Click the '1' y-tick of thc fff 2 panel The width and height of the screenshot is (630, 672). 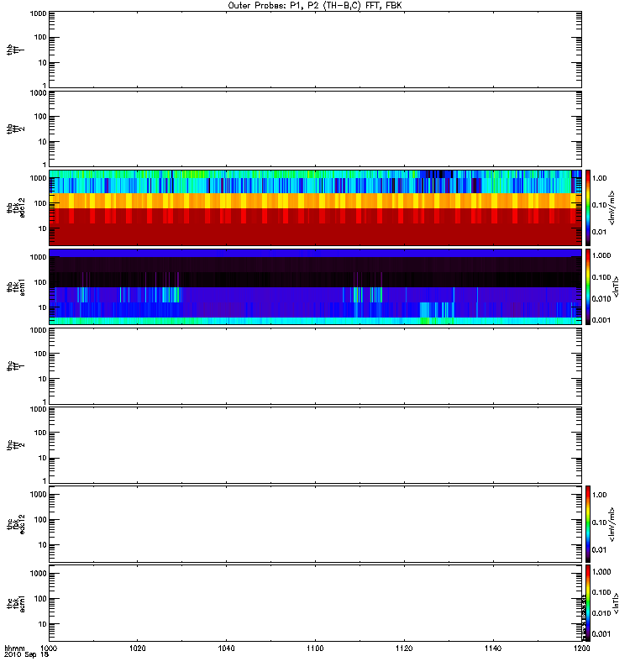(x=45, y=480)
